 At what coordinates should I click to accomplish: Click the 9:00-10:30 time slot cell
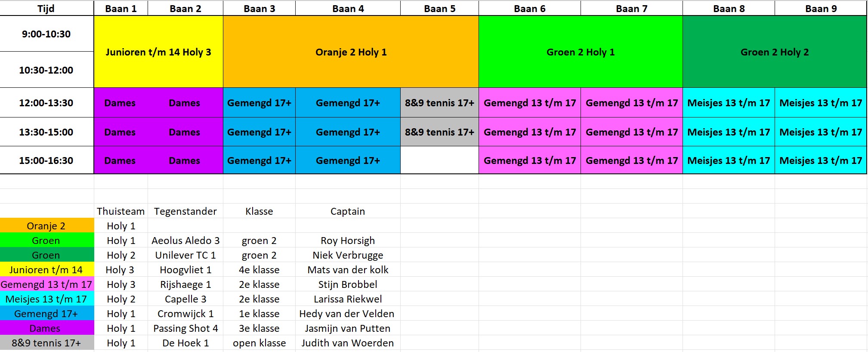coord(46,34)
